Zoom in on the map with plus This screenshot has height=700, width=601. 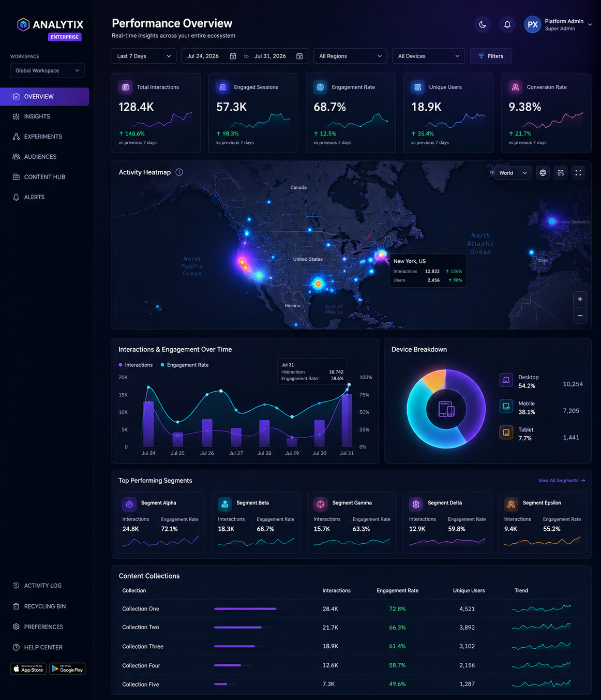click(580, 299)
